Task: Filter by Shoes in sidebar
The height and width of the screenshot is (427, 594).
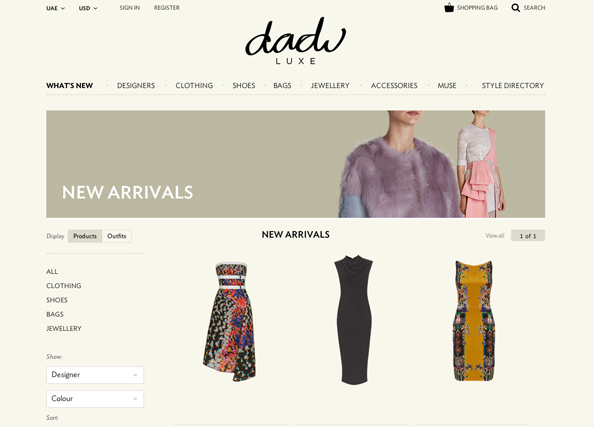Action: point(57,300)
